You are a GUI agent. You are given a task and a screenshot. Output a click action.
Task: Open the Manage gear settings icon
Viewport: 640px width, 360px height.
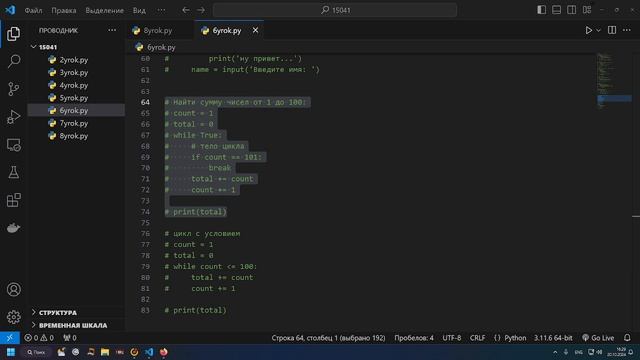(x=13, y=317)
